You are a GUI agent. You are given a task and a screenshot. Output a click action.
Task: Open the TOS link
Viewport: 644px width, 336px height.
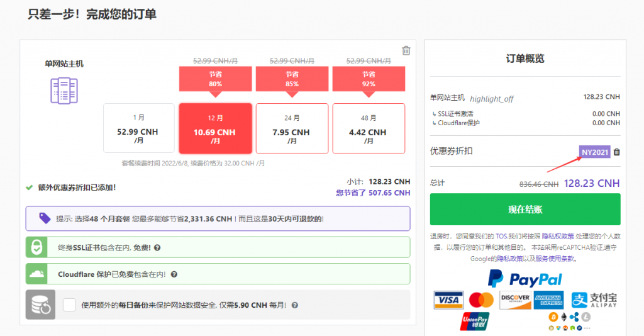coord(501,236)
